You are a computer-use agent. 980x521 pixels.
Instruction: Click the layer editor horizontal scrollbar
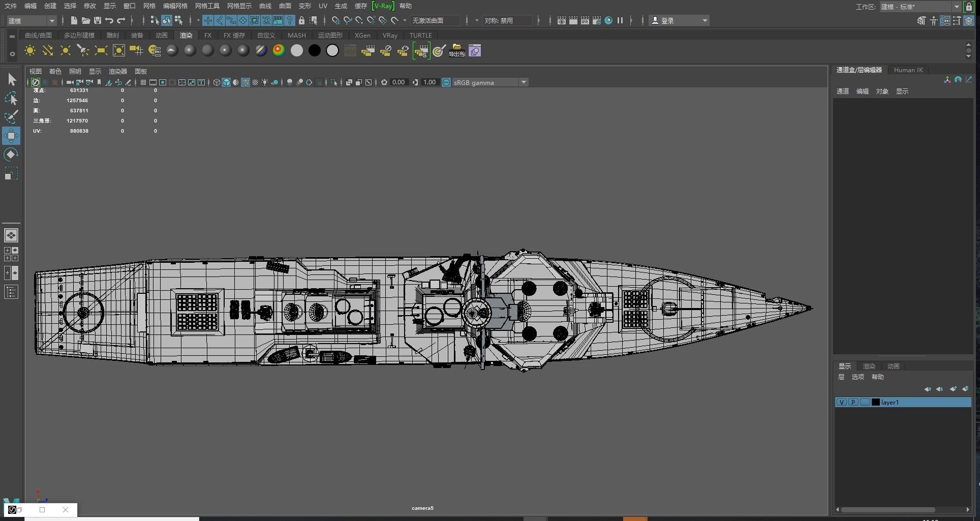coord(888,509)
